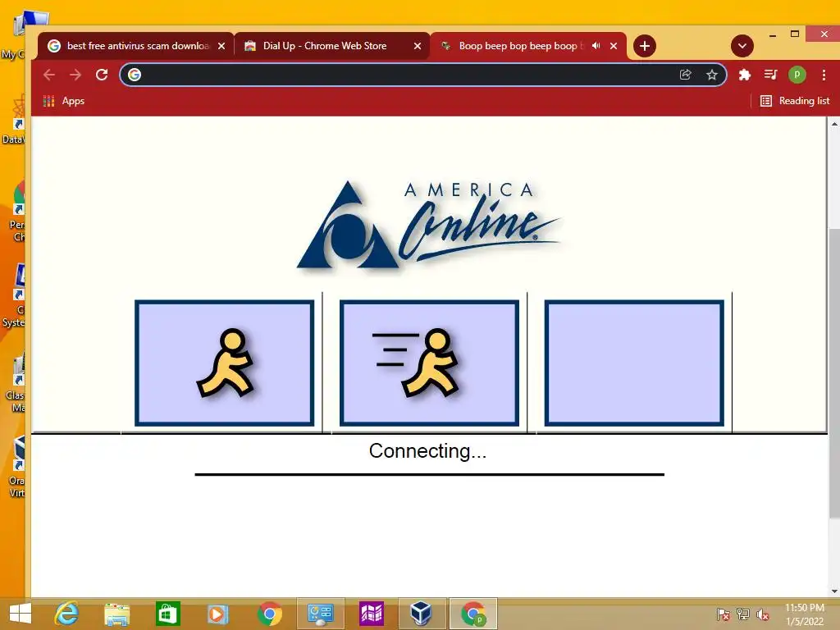Image resolution: width=840 pixels, height=630 pixels.
Task: Launch Internet Explorer from taskbar
Action: [x=67, y=614]
